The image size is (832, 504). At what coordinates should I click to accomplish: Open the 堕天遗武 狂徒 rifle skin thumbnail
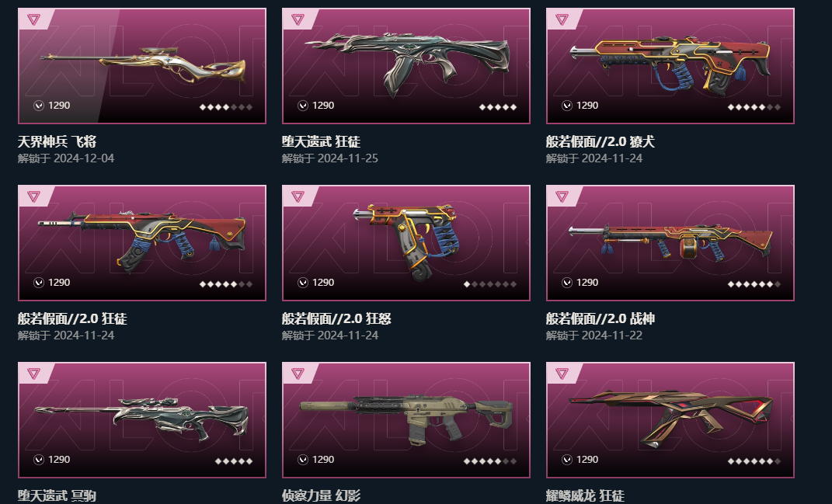(x=408, y=64)
